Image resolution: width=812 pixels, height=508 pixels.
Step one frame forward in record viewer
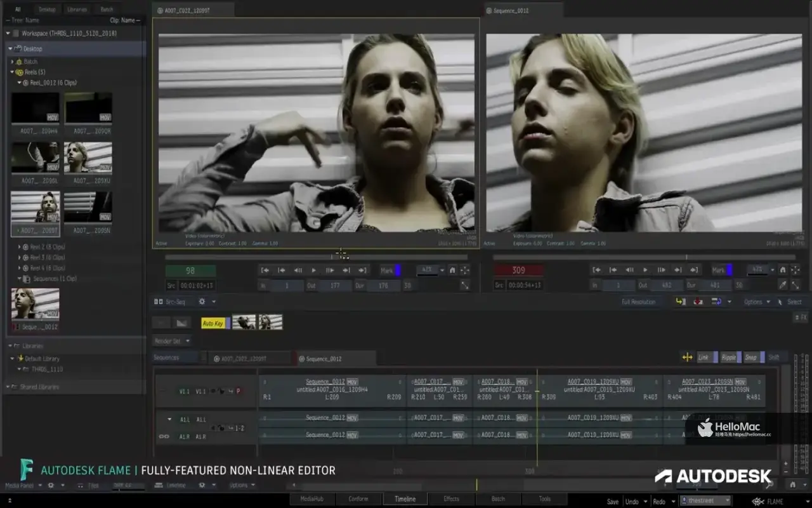pyautogui.click(x=661, y=270)
